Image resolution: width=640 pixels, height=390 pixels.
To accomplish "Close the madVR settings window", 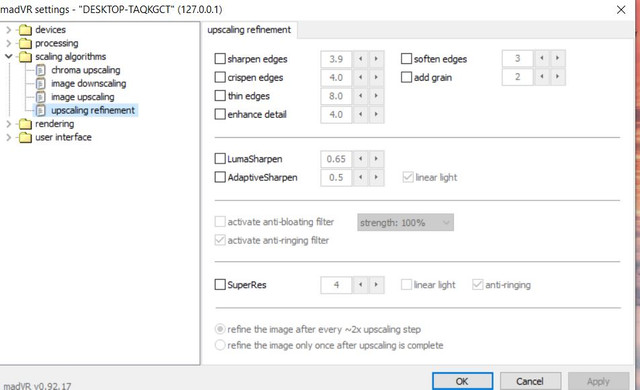I will click(x=621, y=10).
